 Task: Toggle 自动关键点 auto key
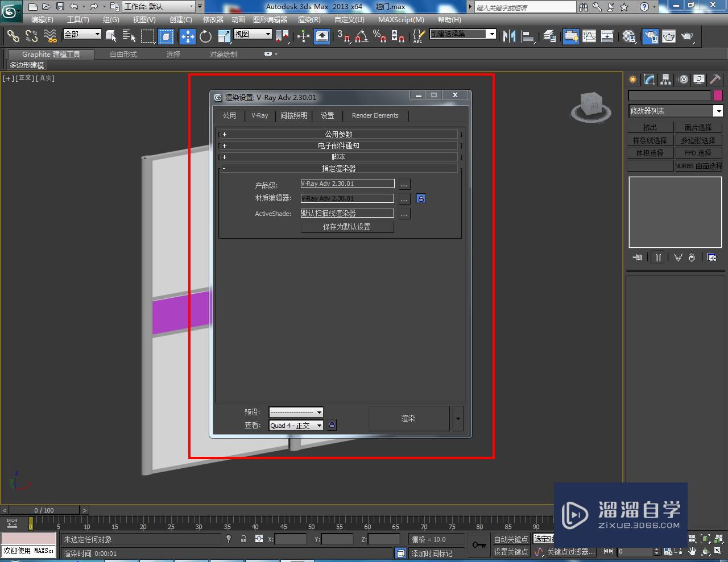click(x=511, y=539)
